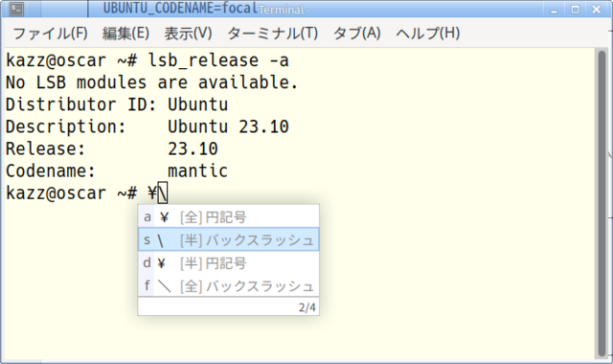Click the 'Distributor ID:' label text
Screen dimensions: 613x364
[80, 104]
